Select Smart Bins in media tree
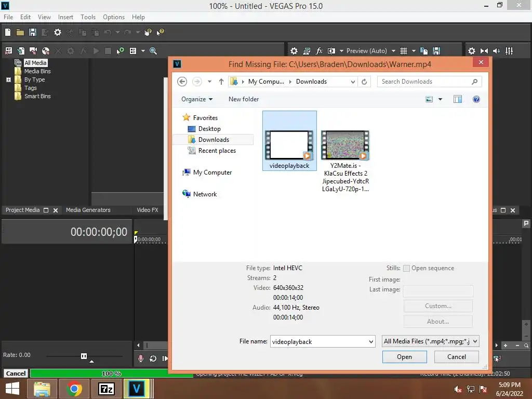 click(x=37, y=96)
